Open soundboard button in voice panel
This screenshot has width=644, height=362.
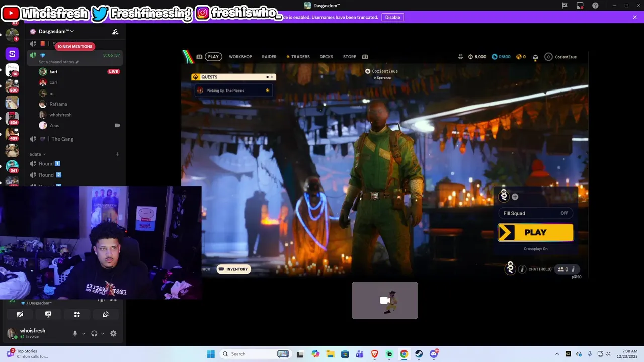point(106,314)
